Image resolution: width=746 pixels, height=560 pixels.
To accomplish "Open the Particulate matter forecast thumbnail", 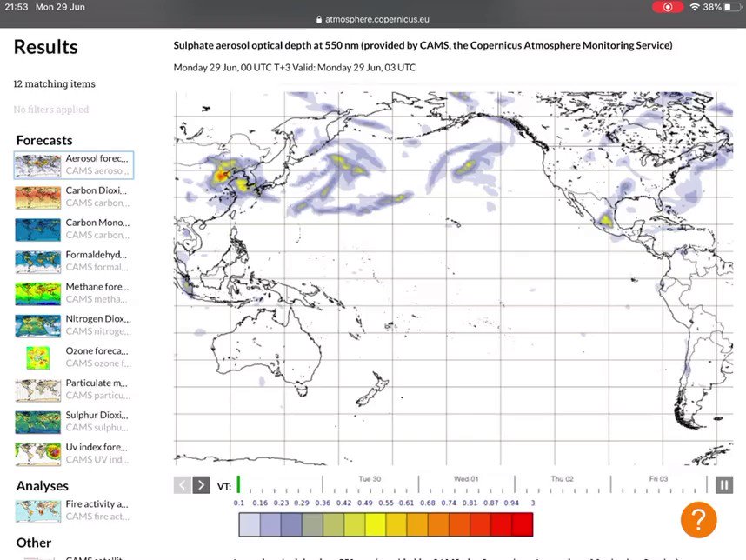I will [38, 390].
